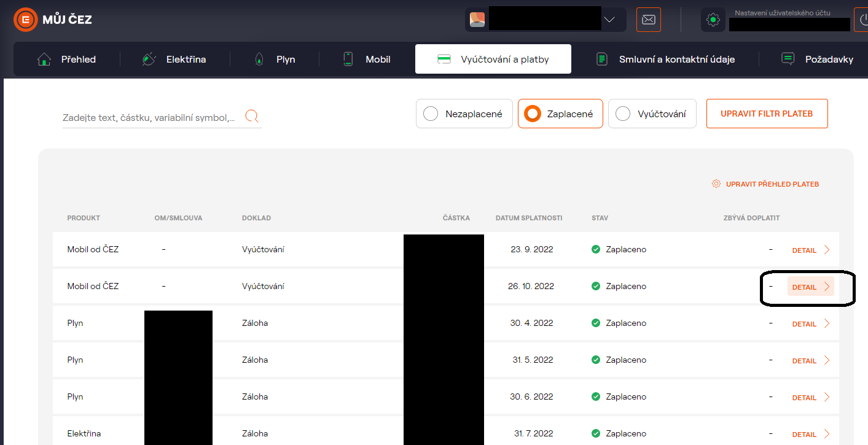Click the DATUM SPLATNOSTI column header
This screenshot has height=445, width=868.
pos(529,218)
